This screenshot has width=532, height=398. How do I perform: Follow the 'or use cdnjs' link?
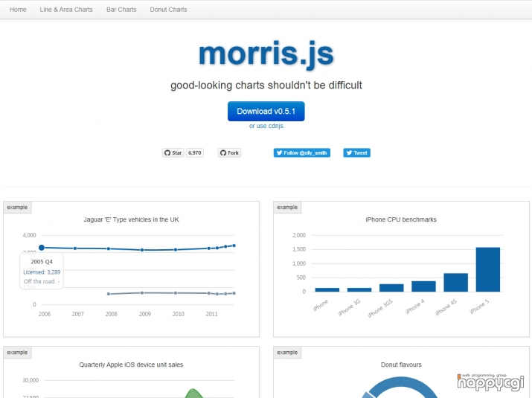point(266,126)
